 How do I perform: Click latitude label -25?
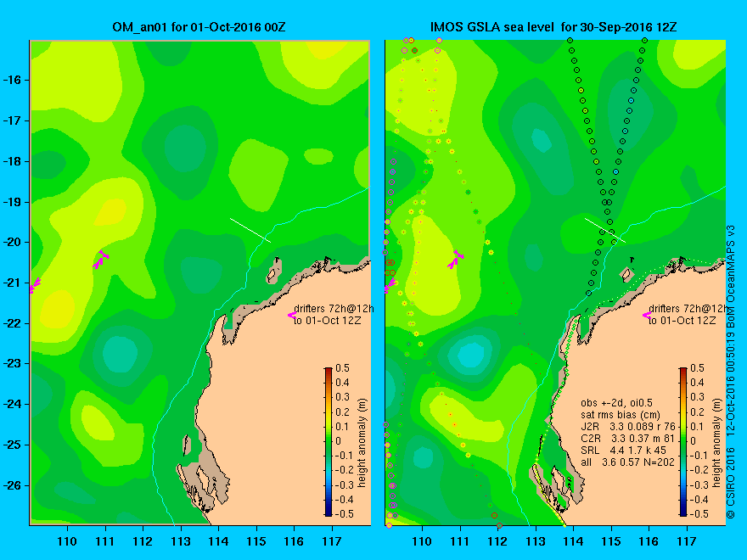13,445
